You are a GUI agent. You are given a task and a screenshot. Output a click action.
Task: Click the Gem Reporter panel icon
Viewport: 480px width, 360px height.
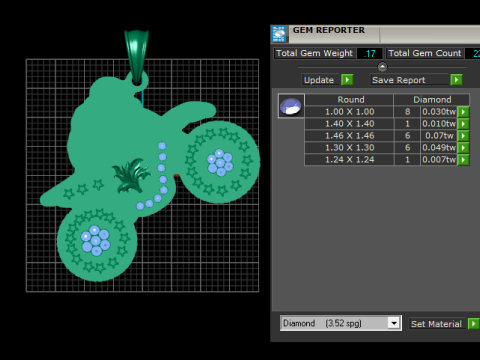[x=279, y=34]
